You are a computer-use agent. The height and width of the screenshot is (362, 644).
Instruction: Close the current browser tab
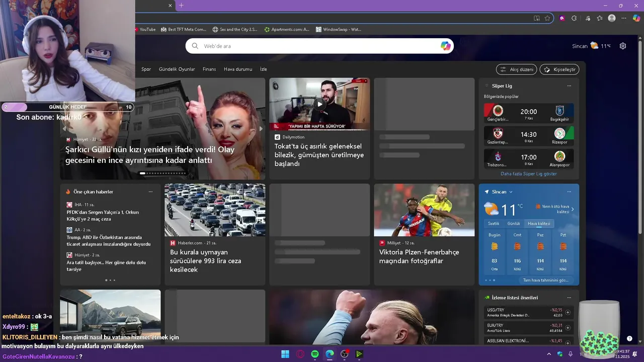coord(170,6)
